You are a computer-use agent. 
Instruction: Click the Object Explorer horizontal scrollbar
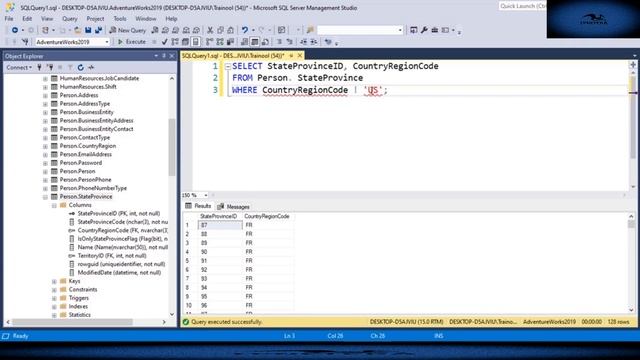click(72, 322)
